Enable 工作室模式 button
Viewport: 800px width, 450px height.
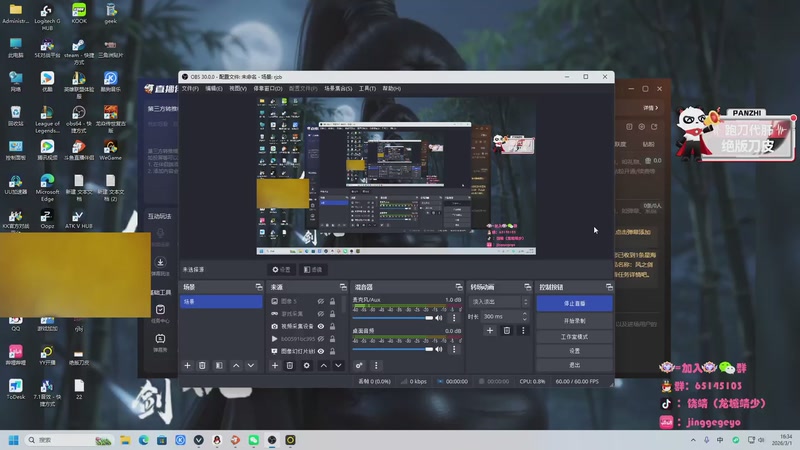coord(574,337)
